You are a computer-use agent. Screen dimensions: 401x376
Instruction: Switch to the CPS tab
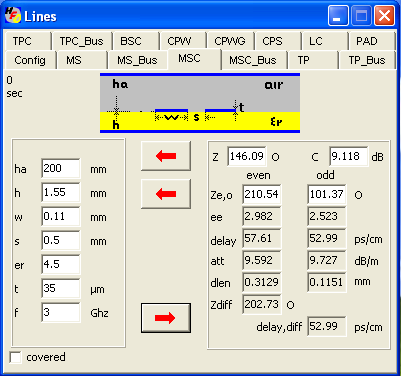(x=277, y=41)
